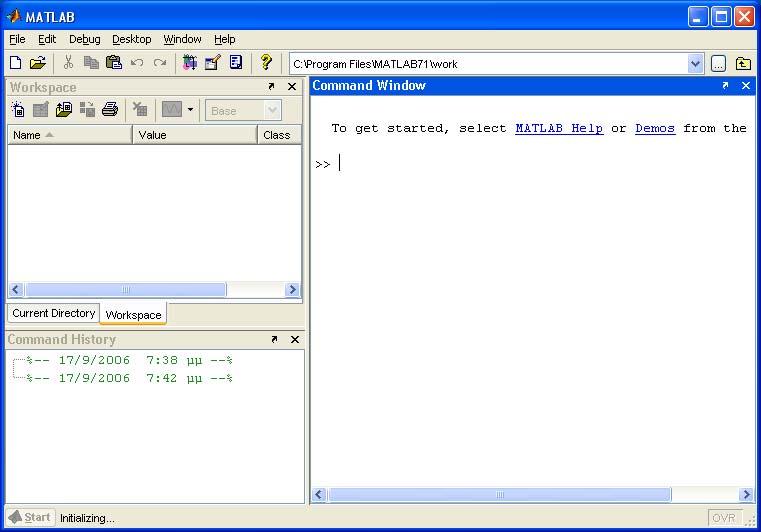The image size is (761, 532).
Task: Go up one directory level icon
Action: pos(743,64)
